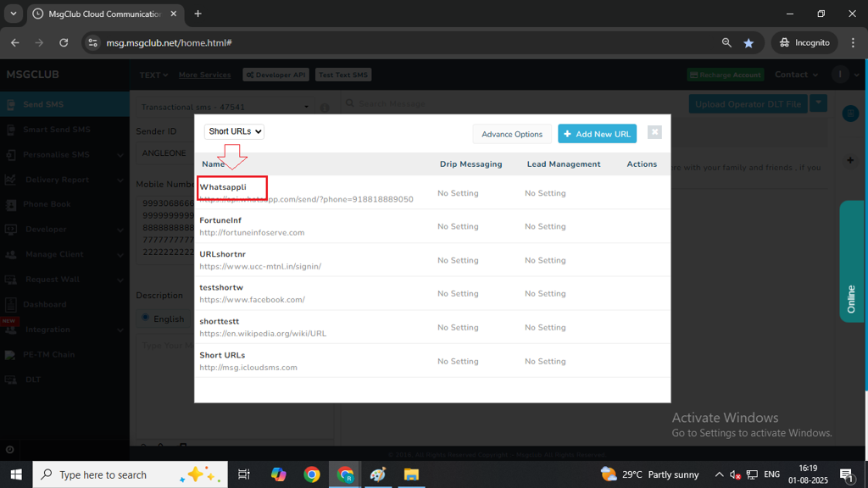Open Send SMS in sidebar
Screen dimensions: 868x488
(x=64, y=104)
